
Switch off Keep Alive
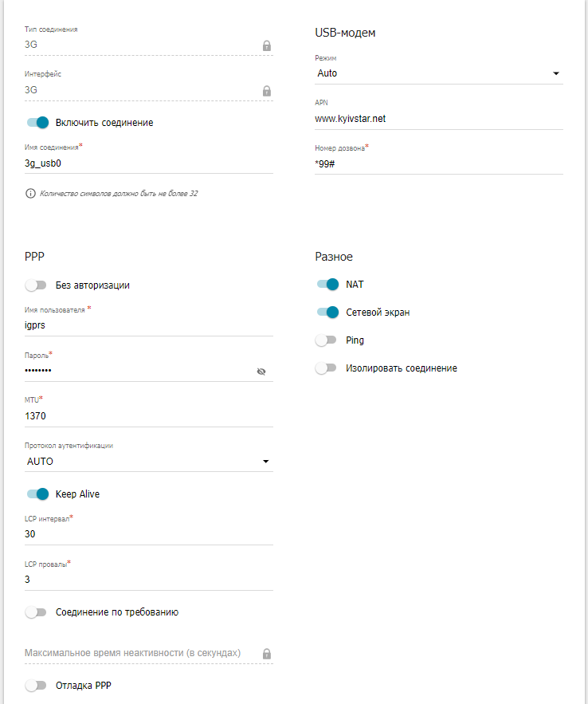[x=37, y=494]
